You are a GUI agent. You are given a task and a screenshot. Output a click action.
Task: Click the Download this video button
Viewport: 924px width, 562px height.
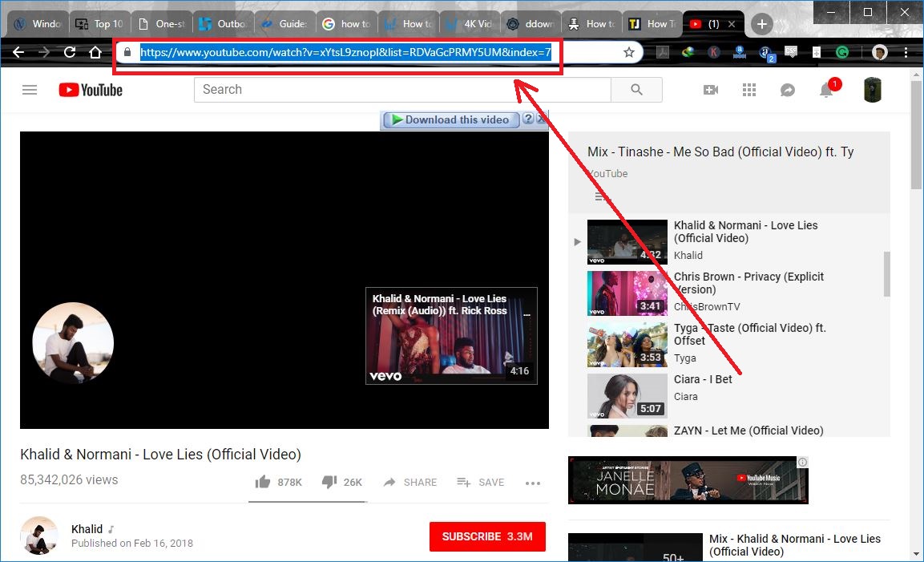(x=451, y=119)
